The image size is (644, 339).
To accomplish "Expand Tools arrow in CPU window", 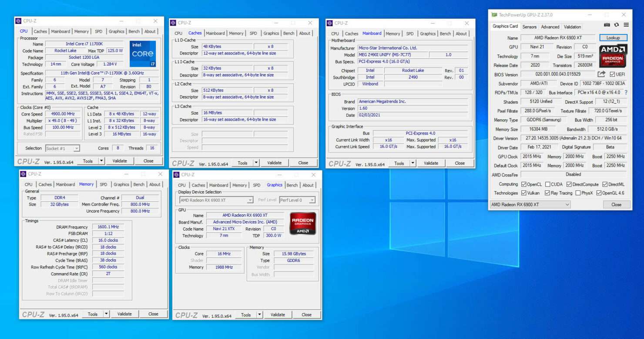I will coord(101,161).
